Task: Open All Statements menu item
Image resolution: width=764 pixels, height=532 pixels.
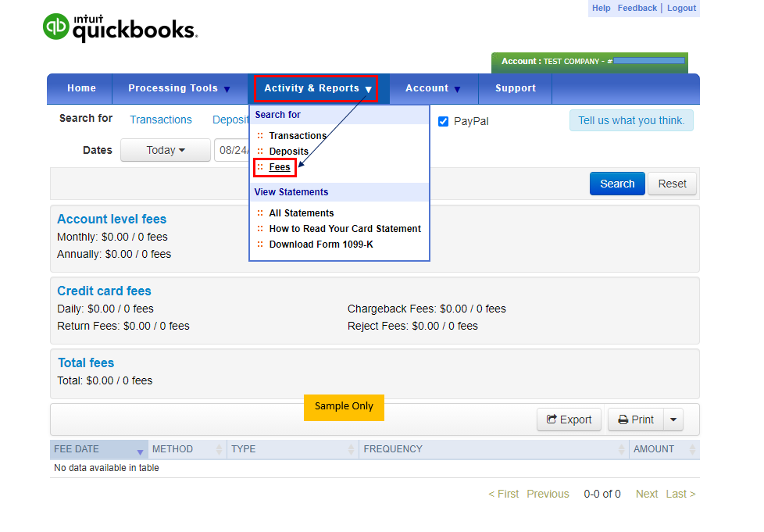Action: pos(301,213)
